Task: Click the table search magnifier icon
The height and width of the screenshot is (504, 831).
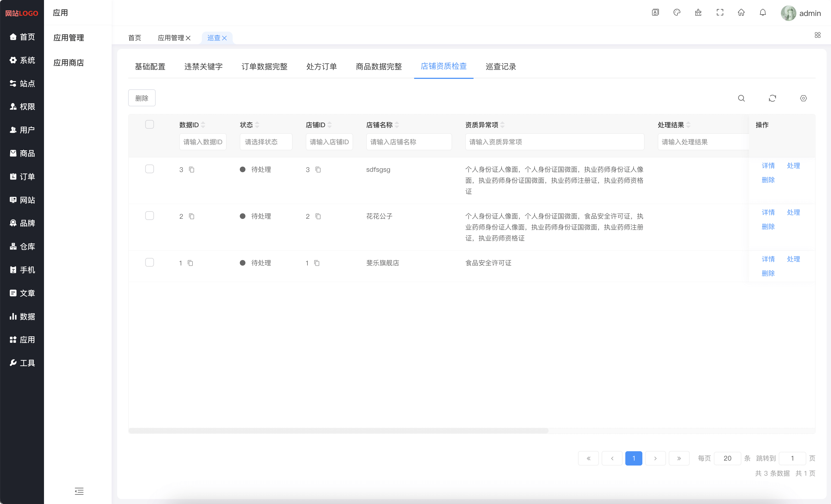Action: [741, 98]
